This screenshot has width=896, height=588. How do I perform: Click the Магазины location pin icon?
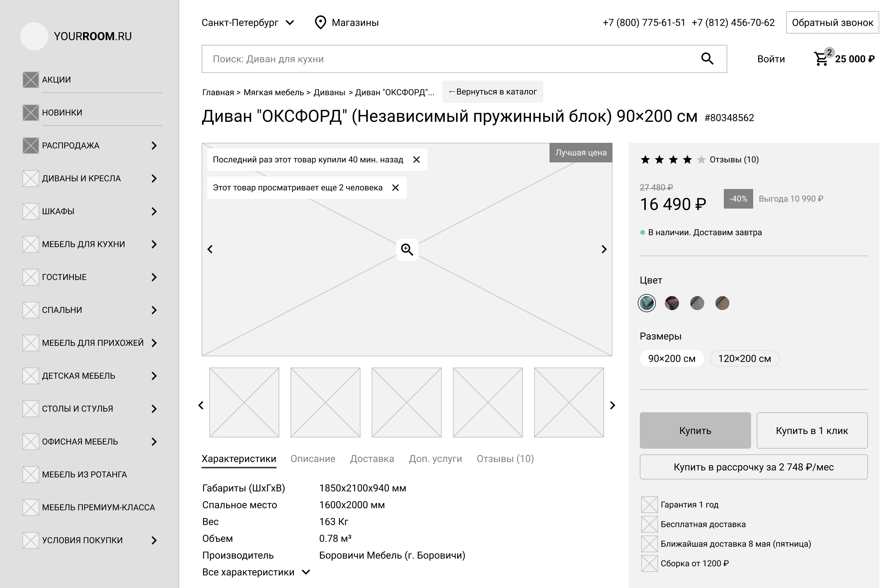point(320,23)
